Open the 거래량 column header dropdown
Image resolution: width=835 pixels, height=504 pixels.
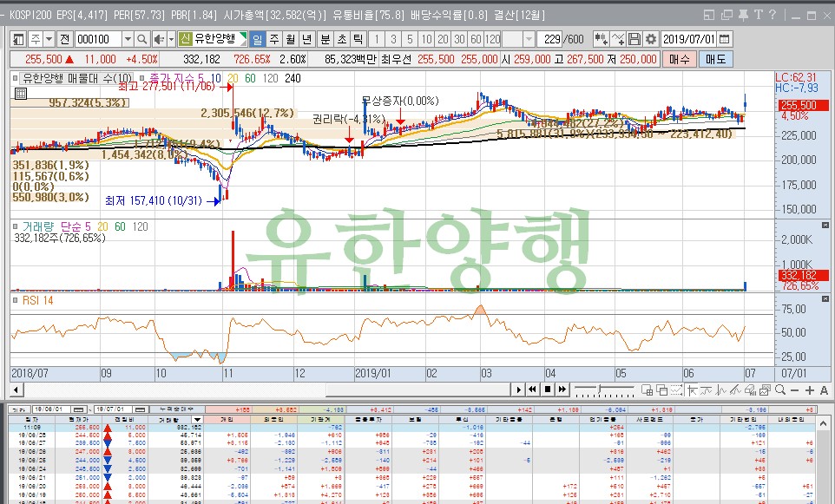pos(196,420)
